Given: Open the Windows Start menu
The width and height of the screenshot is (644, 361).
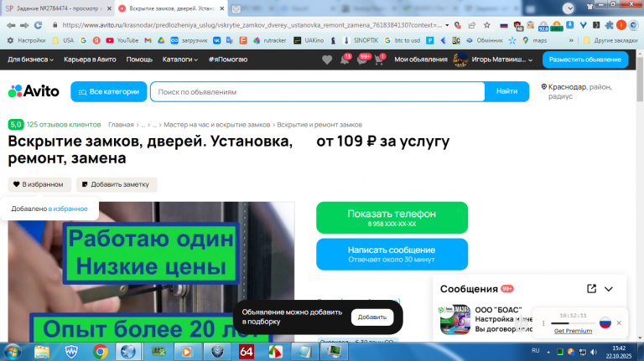Looking at the screenshot, I should coord(13,352).
